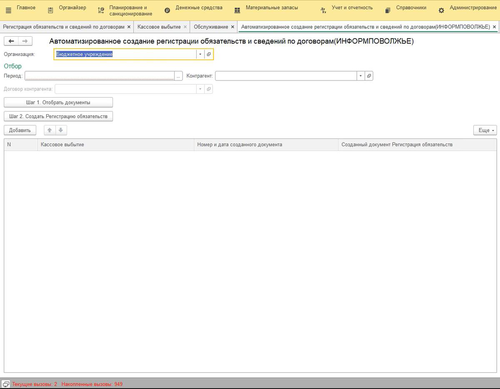Go forward with the right arrow
The height and width of the screenshot is (389, 500).
25,41
